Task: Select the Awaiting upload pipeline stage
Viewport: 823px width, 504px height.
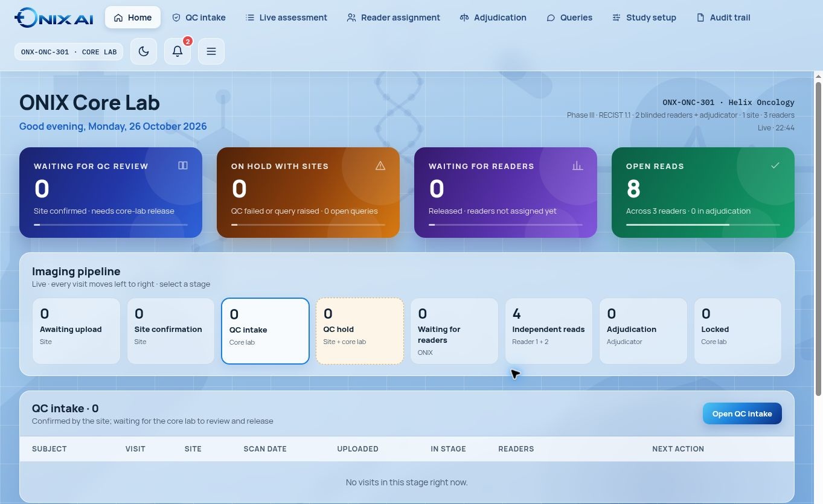Action: coord(76,331)
